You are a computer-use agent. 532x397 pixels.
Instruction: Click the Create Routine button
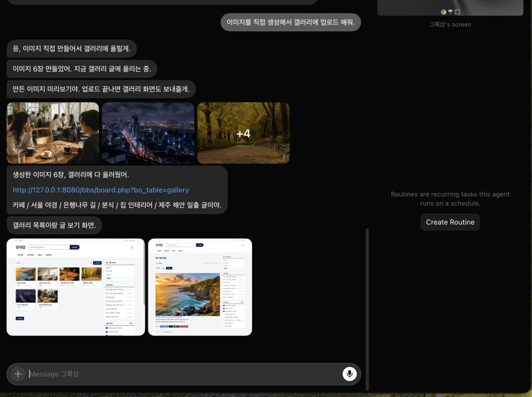pyautogui.click(x=450, y=222)
